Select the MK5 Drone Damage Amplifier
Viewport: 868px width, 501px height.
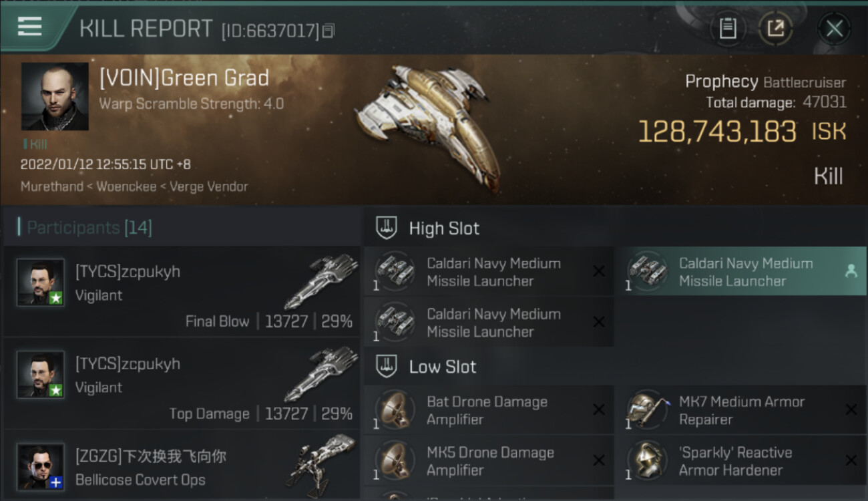pos(489,461)
